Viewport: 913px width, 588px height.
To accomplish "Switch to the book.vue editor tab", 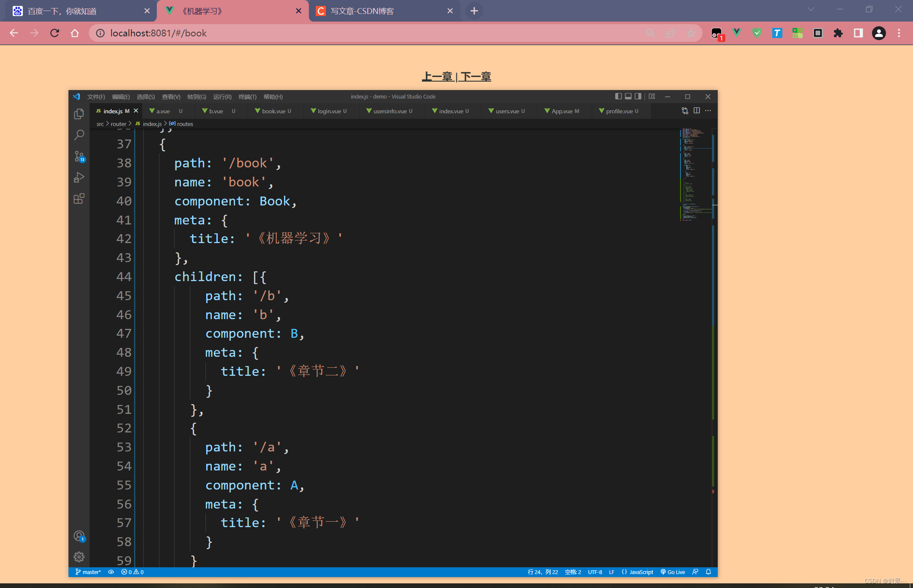I will click(x=273, y=111).
